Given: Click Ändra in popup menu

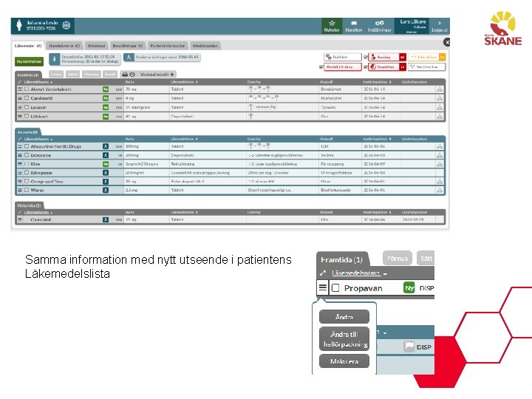Looking at the screenshot, I should click(344, 316).
